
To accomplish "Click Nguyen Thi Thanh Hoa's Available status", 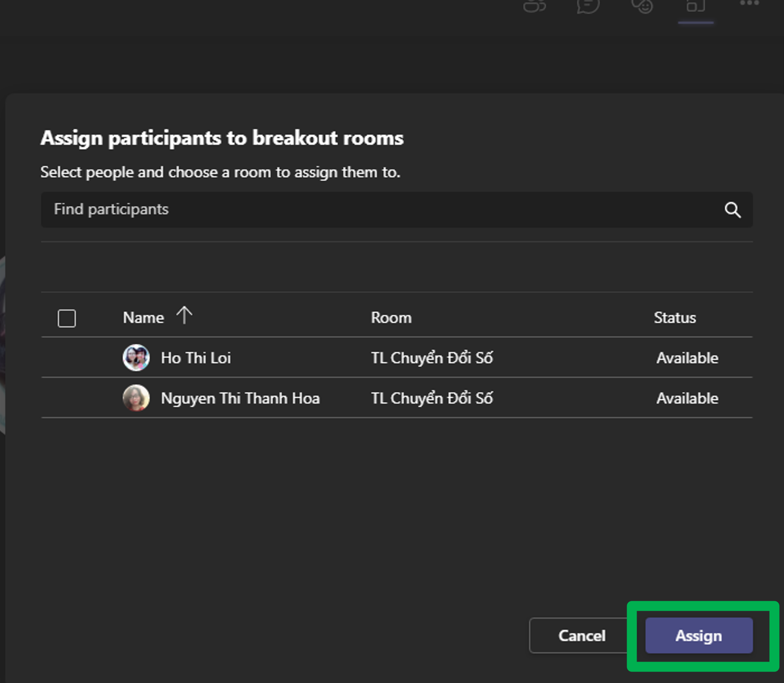I will [687, 398].
